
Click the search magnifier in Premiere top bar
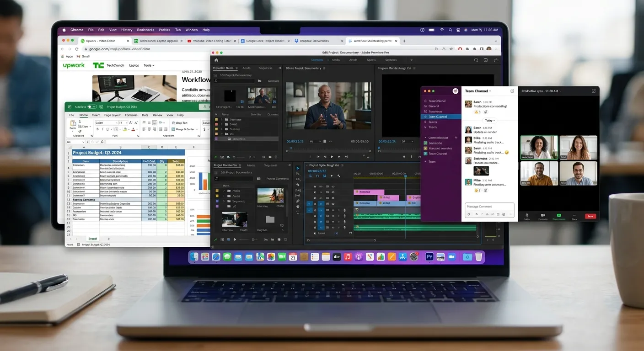[x=476, y=60]
